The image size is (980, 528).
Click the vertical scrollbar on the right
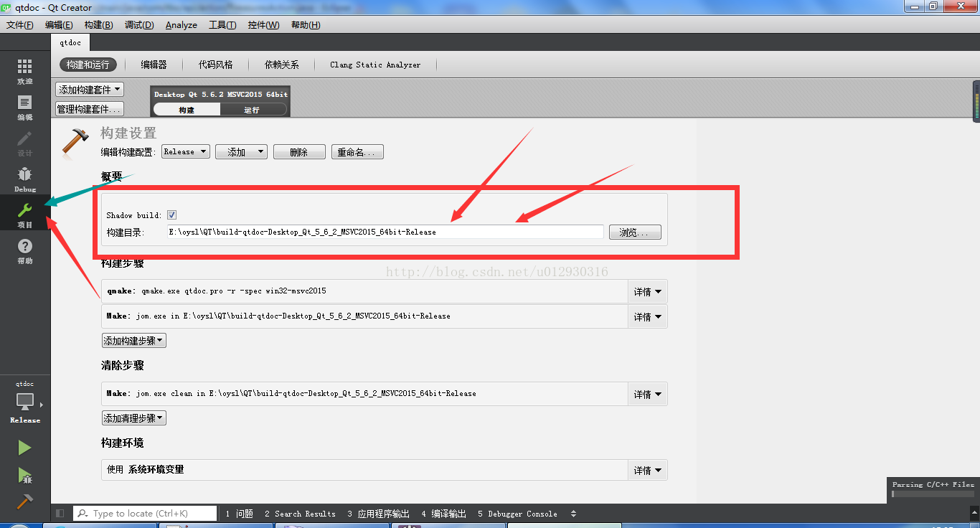tap(976, 102)
